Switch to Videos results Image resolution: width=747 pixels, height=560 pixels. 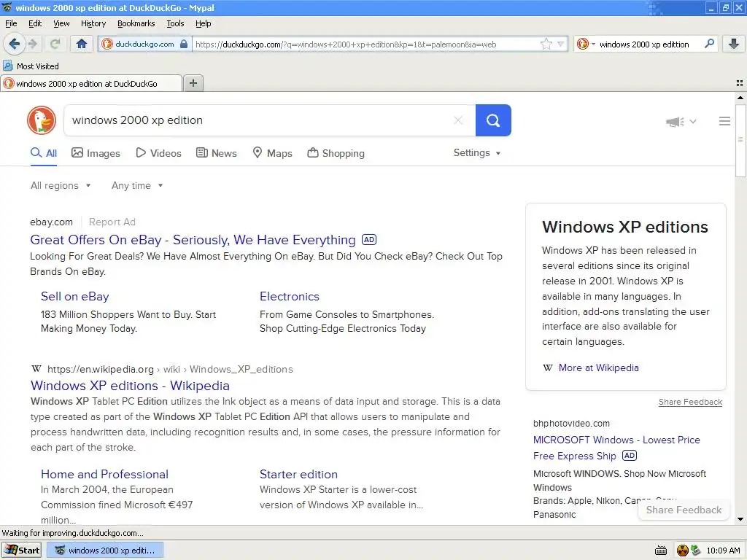(158, 153)
